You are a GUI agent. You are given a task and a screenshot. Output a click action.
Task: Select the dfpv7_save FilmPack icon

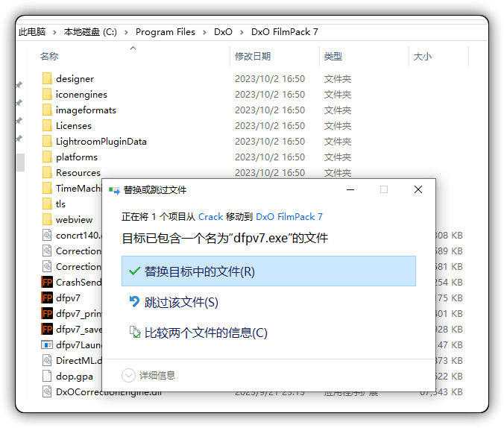[x=47, y=330]
